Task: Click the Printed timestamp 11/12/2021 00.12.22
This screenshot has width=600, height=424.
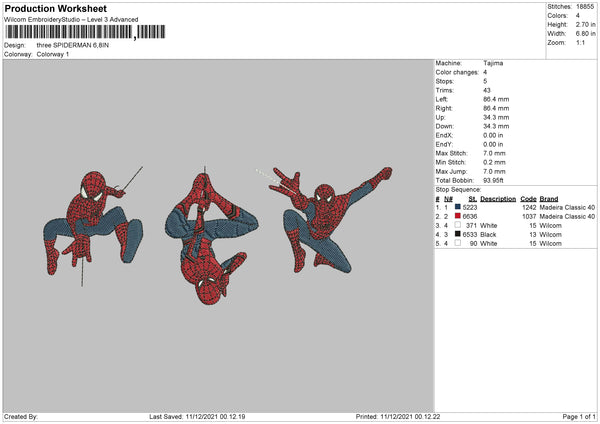Action: coord(410,417)
